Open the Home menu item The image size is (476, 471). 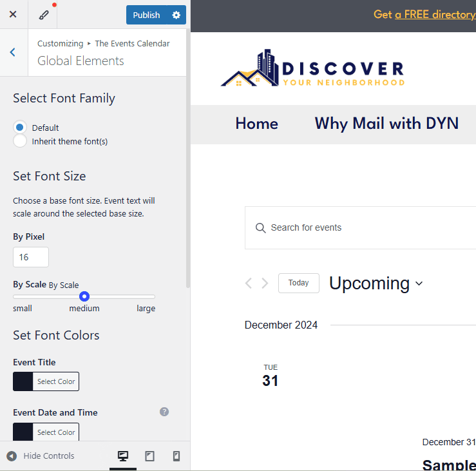(256, 124)
